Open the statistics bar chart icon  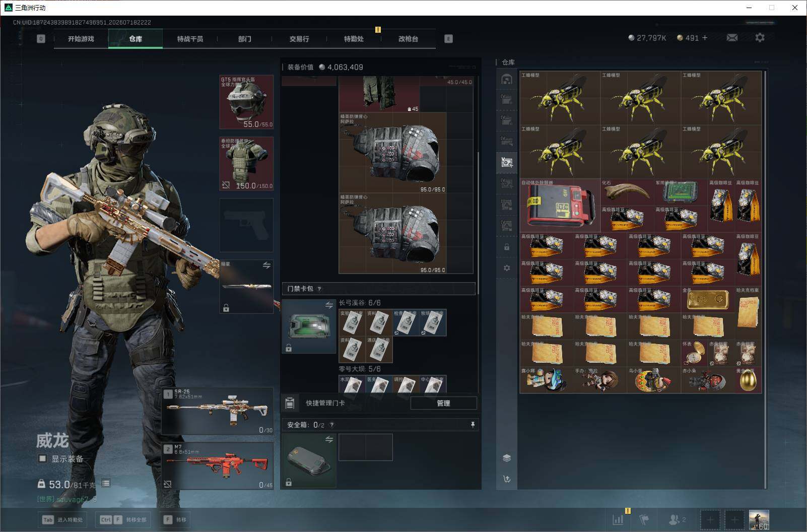pos(618,519)
